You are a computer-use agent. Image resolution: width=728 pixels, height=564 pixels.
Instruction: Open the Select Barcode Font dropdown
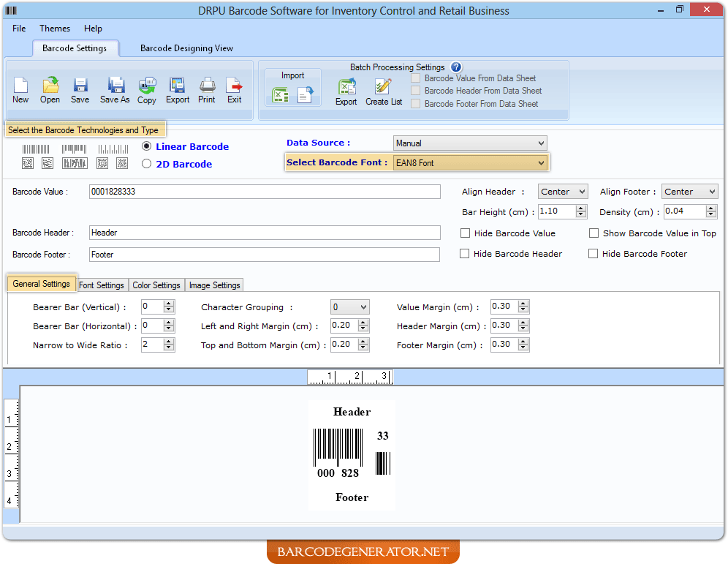pyautogui.click(x=470, y=163)
